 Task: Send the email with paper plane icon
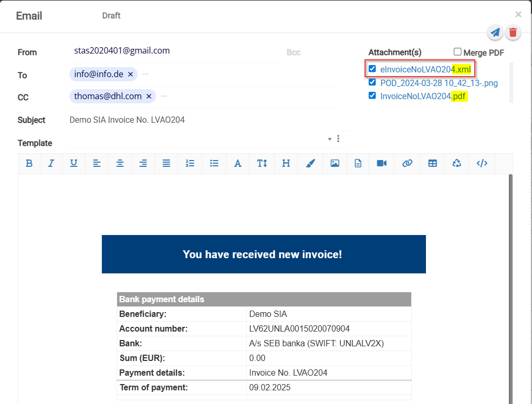point(495,33)
